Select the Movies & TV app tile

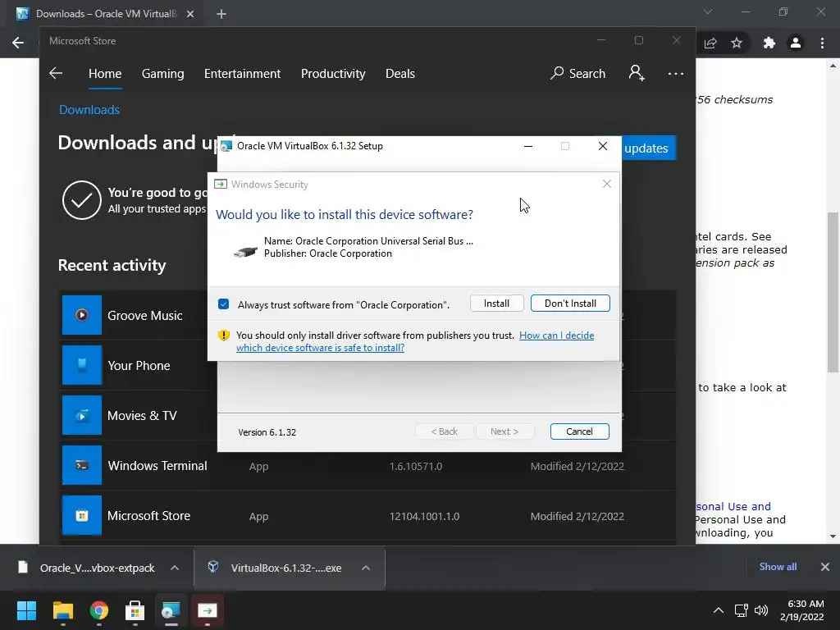tap(82, 415)
